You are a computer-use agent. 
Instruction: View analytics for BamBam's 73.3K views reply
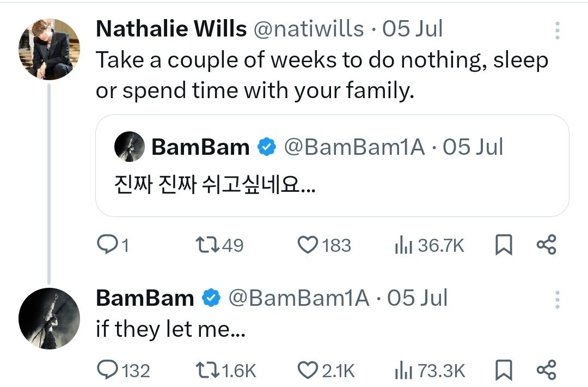tap(402, 371)
